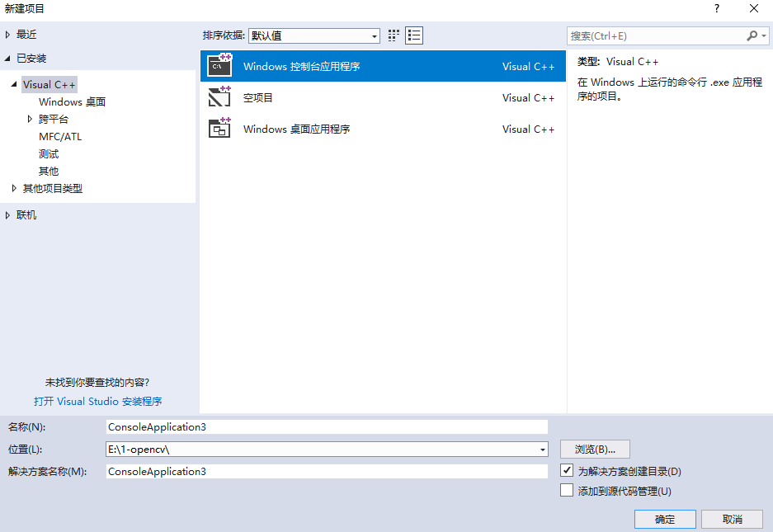Expand the 跨平台 tree node

[30, 119]
